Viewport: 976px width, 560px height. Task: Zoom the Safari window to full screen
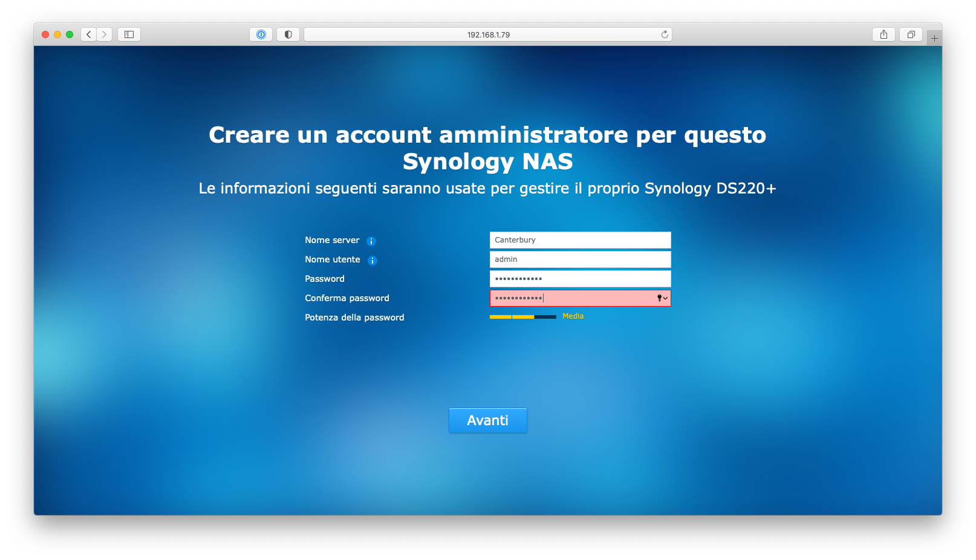click(x=70, y=34)
